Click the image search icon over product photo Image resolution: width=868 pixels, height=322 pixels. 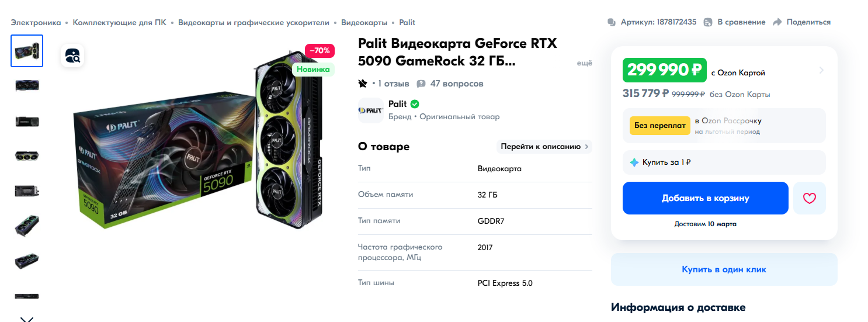[73, 56]
